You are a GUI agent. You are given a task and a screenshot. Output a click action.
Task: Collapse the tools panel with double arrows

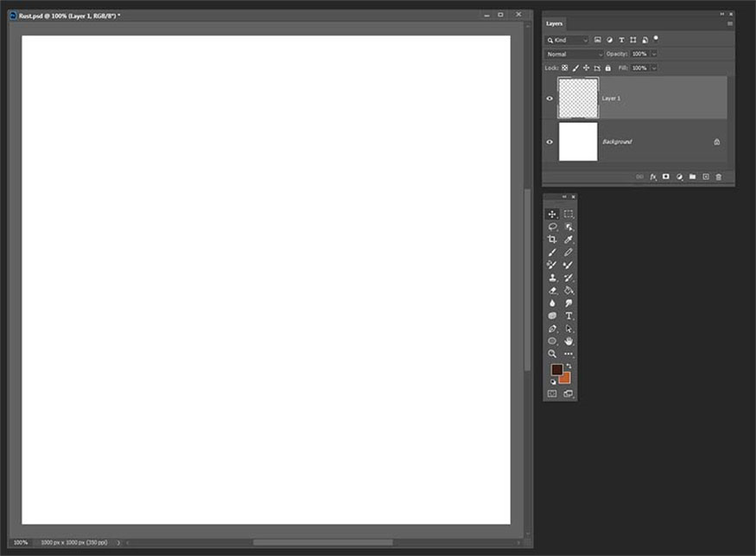coord(564,197)
